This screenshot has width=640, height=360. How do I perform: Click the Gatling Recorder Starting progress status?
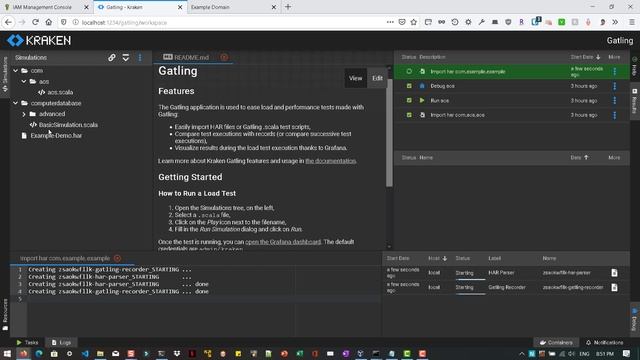[470, 288]
